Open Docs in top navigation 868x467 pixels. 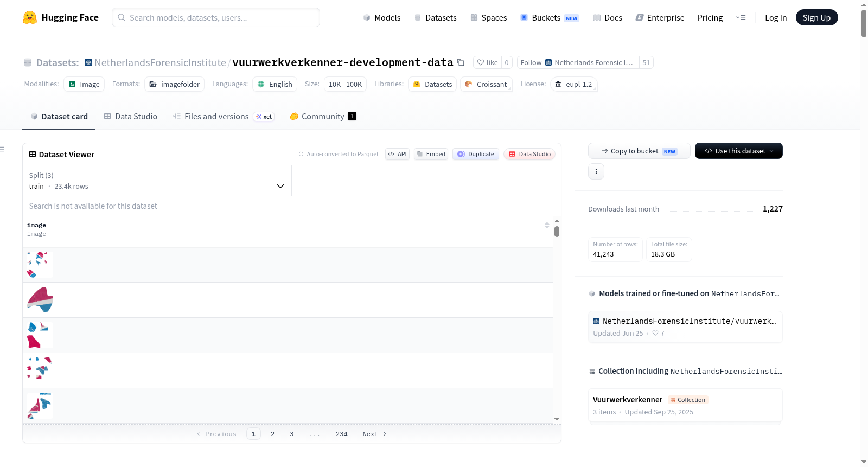tap(607, 17)
